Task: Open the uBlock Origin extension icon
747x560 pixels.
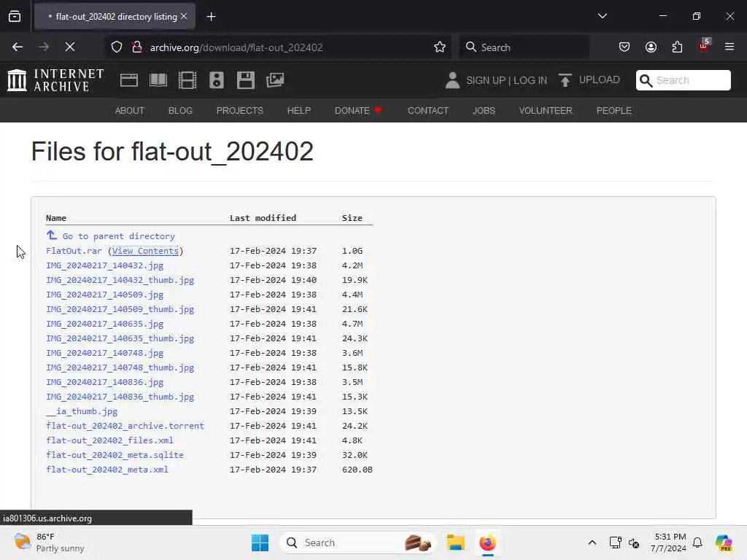Action: pyautogui.click(x=704, y=46)
